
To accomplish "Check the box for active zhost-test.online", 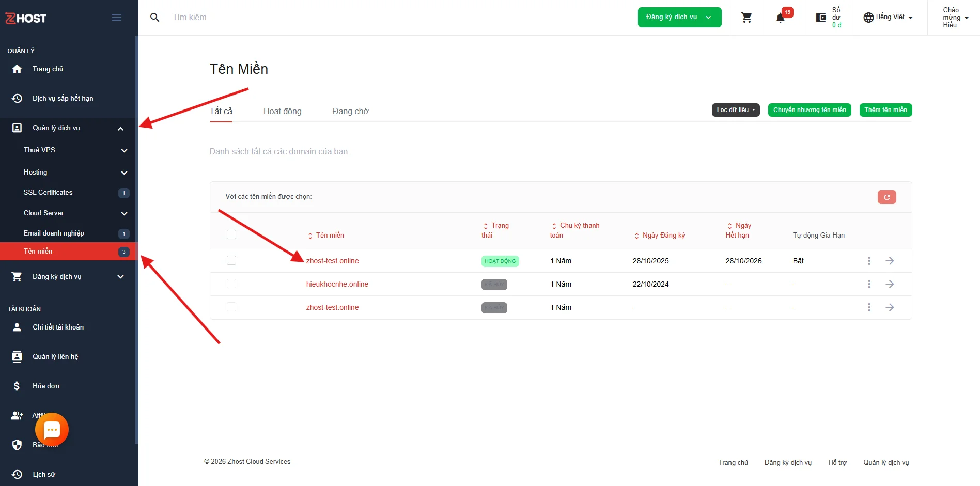I will 231,260.
